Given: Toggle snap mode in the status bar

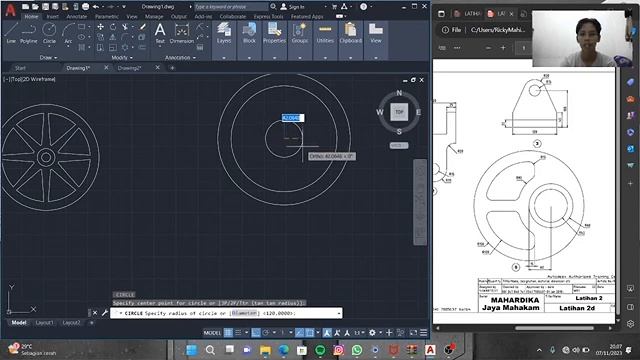Looking at the screenshot, I should tap(238, 333).
